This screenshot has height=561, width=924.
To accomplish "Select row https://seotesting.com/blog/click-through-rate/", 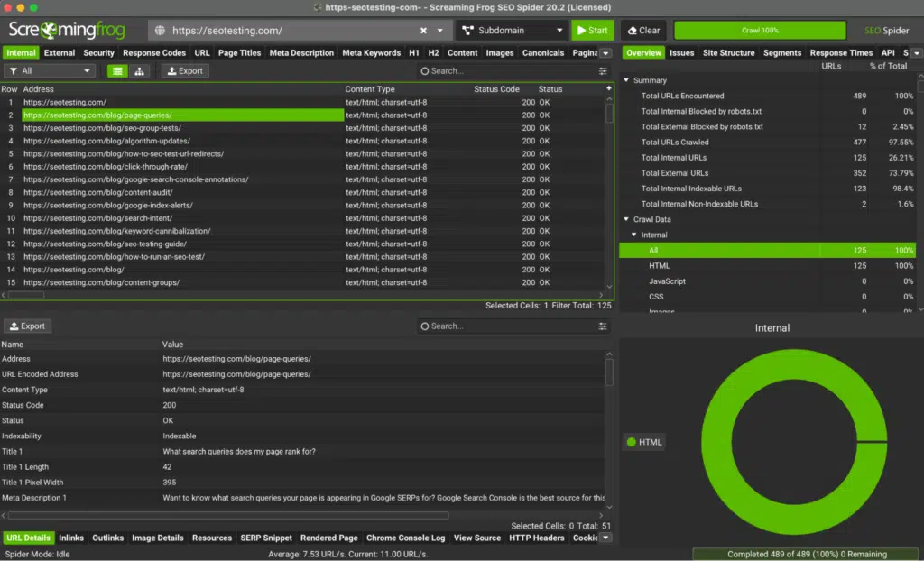I will [x=303, y=167].
